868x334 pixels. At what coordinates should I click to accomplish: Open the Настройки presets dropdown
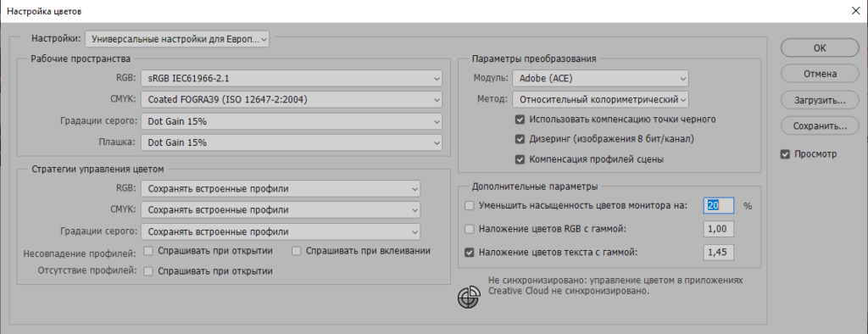click(177, 39)
